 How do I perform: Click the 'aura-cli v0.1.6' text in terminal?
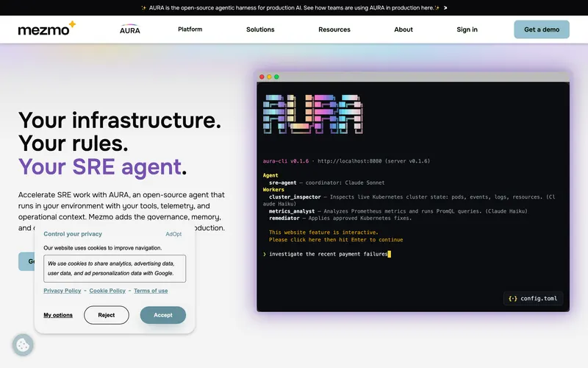point(286,161)
